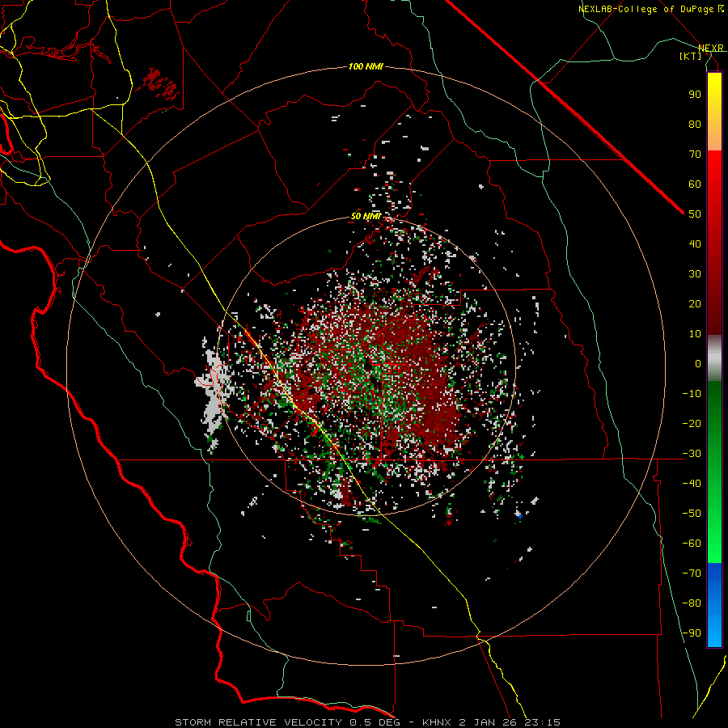Viewport: 728px width, 728px height.
Task: Select the -90 value on velocity scale
Action: pyautogui.click(x=692, y=633)
